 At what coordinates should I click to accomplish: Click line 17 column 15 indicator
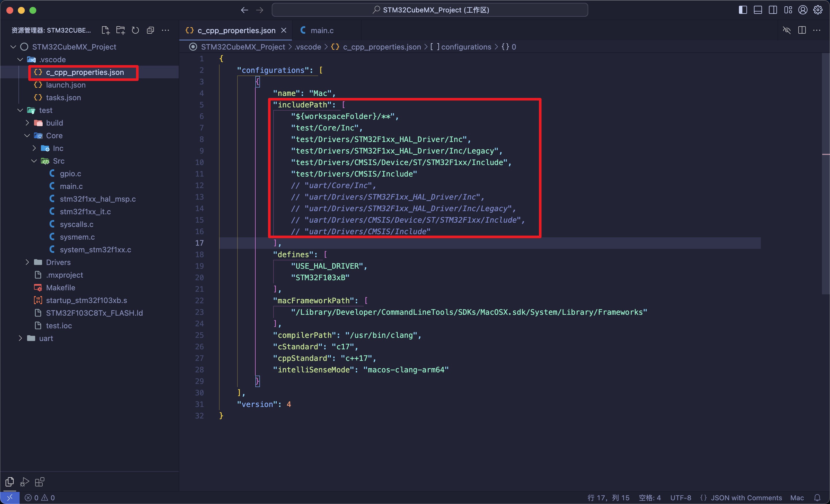[x=608, y=497]
